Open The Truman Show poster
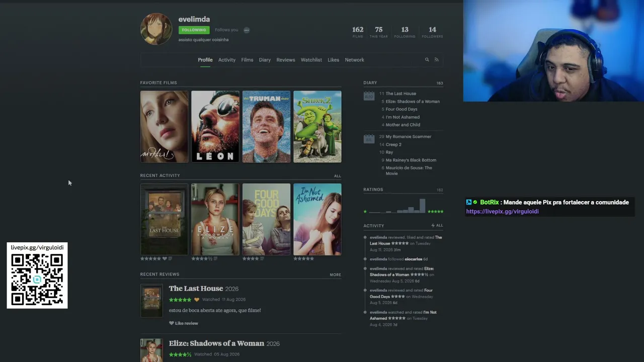The image size is (644, 362). click(x=267, y=127)
